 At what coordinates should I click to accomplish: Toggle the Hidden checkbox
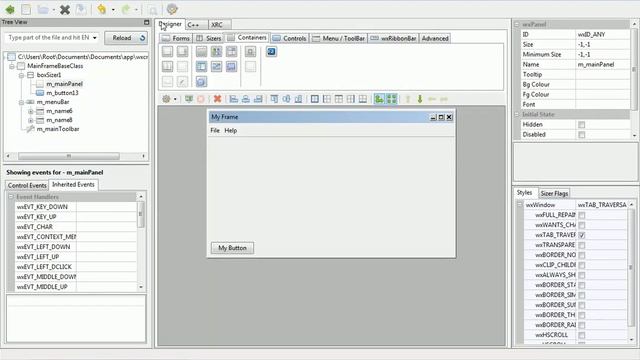(582, 124)
